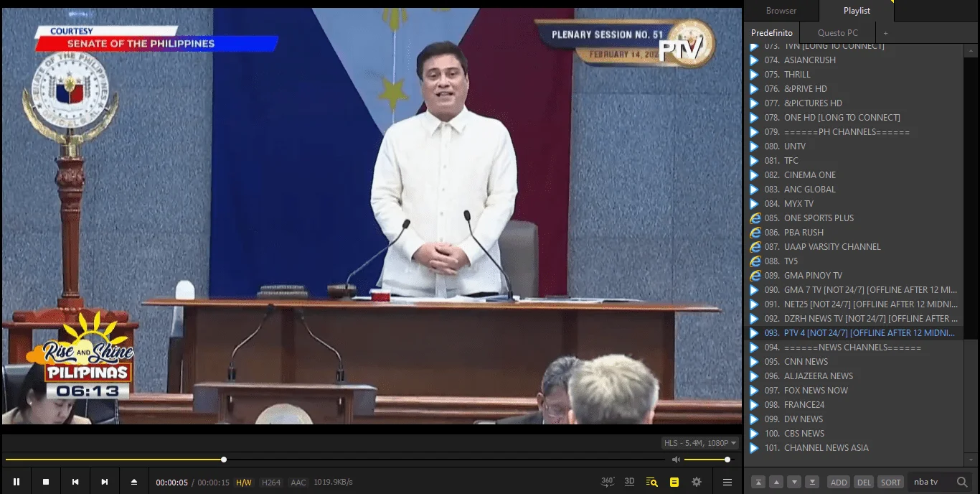Select 075. THRILL channel entry
This screenshot has height=494, width=980.
point(854,75)
